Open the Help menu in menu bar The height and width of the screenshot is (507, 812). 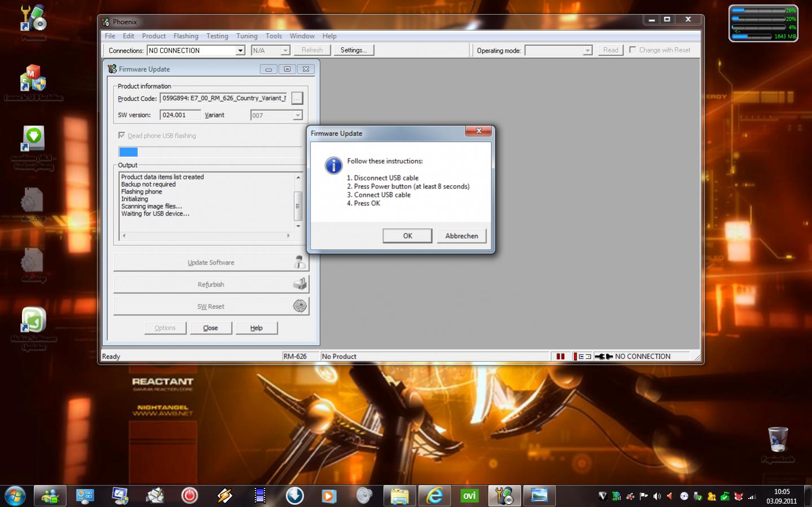tap(330, 36)
